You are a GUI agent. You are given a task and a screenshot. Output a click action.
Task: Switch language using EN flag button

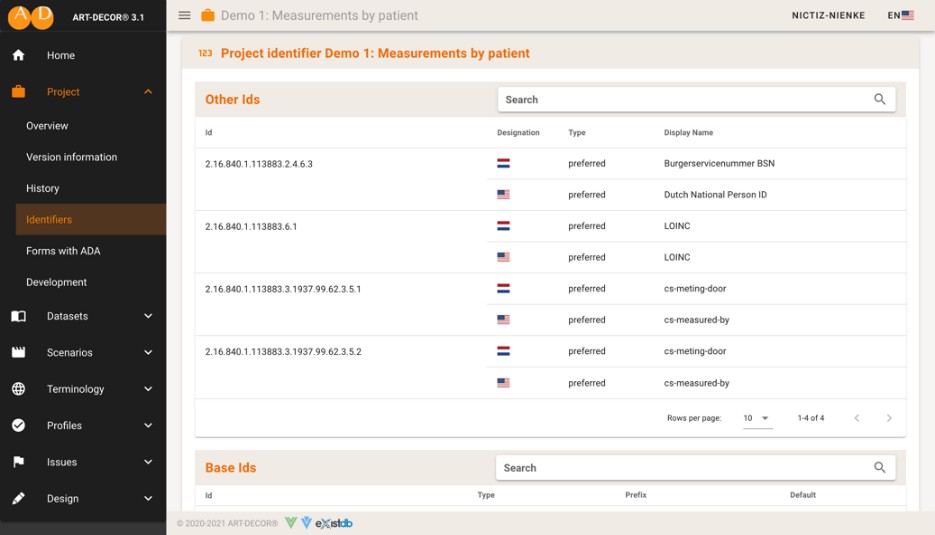click(900, 15)
